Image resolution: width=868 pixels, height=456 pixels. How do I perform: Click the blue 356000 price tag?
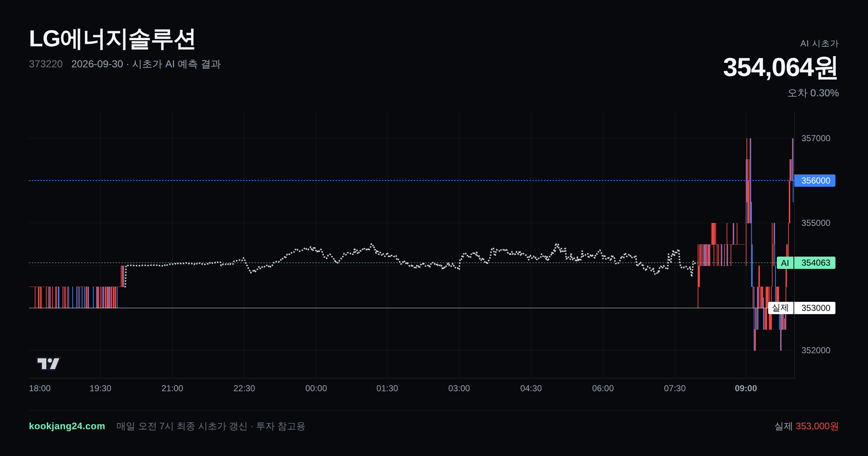pyautogui.click(x=815, y=181)
